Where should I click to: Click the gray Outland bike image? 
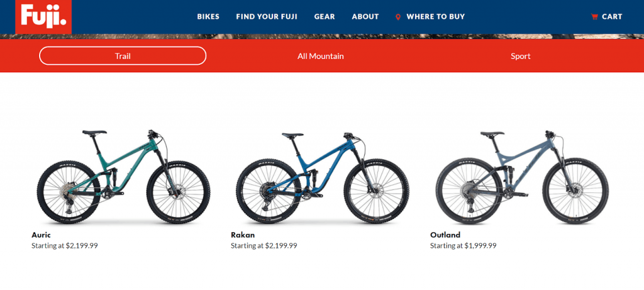521,177
